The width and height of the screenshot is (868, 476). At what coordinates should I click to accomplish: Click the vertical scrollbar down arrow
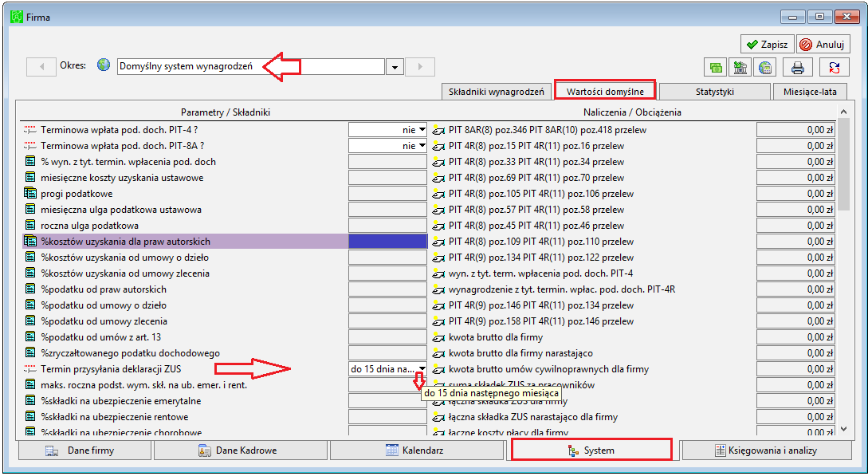click(843, 428)
